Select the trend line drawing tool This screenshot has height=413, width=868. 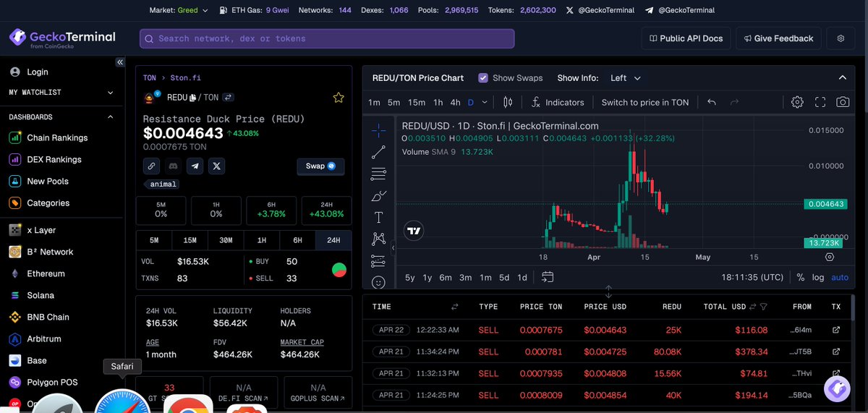pos(378,153)
